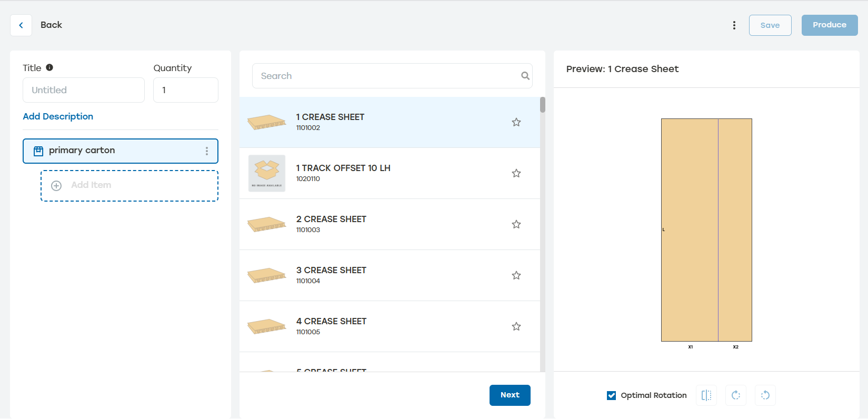Viewport: 868px width, 419px height.
Task: Rotate the preview counterclockwise
Action: 765,395
